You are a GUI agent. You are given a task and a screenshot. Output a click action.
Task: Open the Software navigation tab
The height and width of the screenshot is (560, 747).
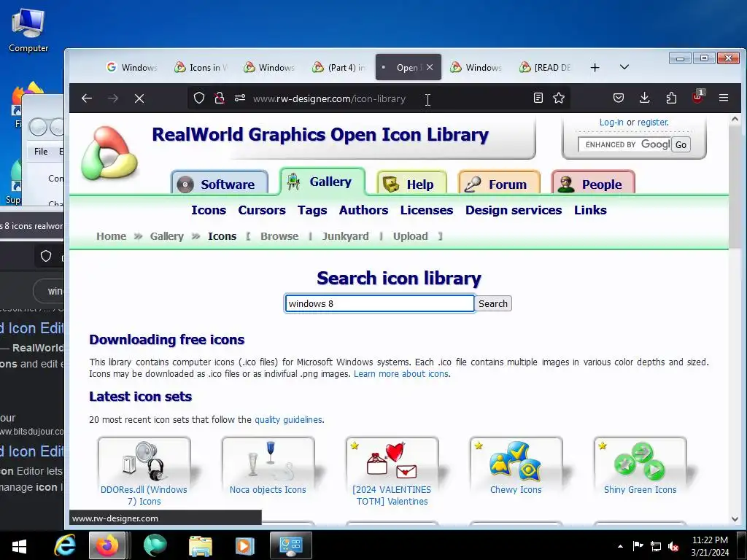220,184
